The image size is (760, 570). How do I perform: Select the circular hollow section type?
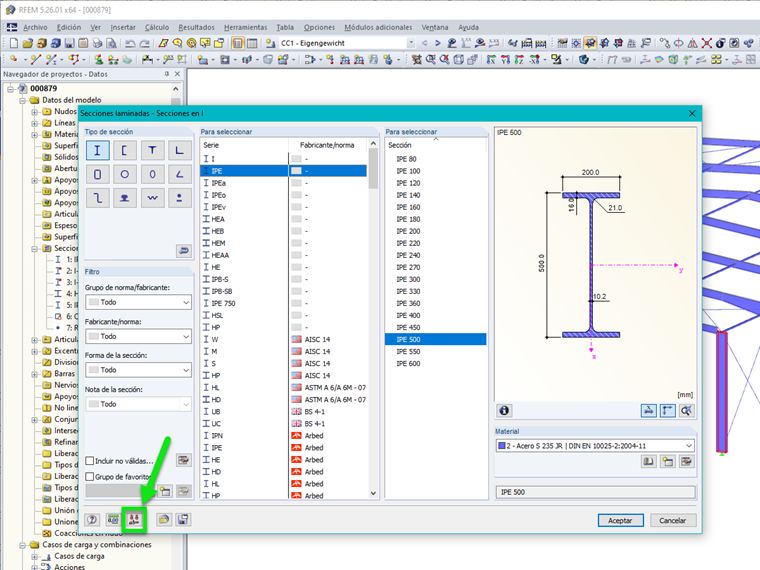click(125, 174)
